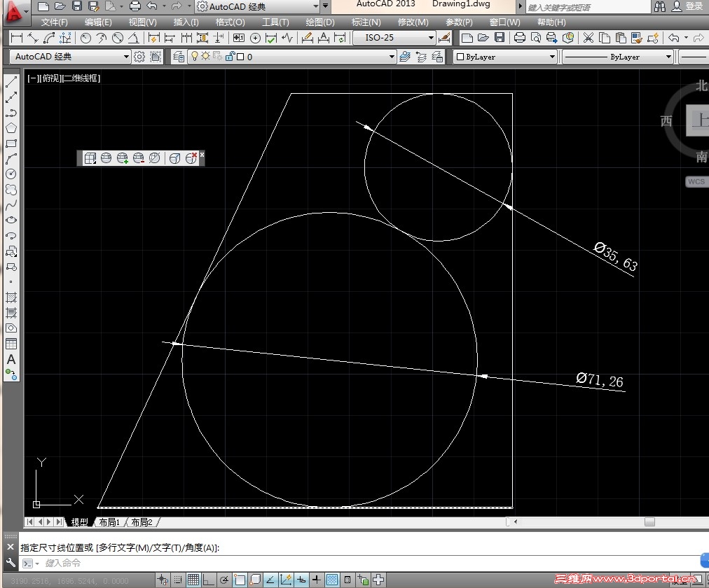Insert a Table from Draw toolbar
This screenshot has width=709, height=588.
[11, 344]
